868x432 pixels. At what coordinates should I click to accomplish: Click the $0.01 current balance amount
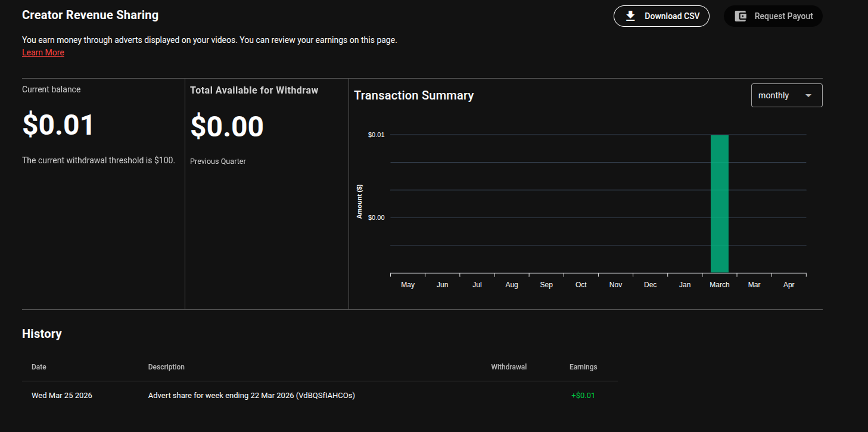pos(58,125)
